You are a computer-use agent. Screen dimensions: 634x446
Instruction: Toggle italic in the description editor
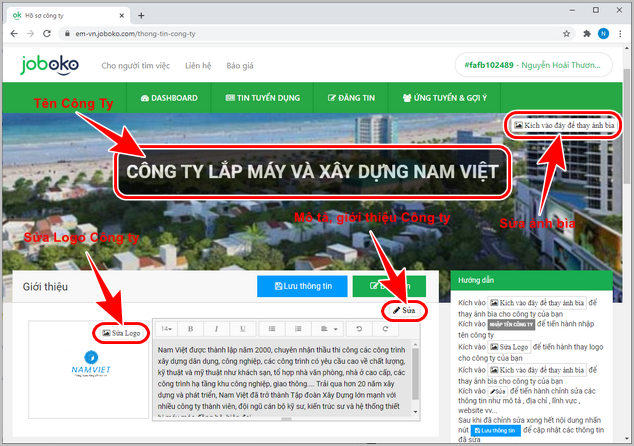216,329
